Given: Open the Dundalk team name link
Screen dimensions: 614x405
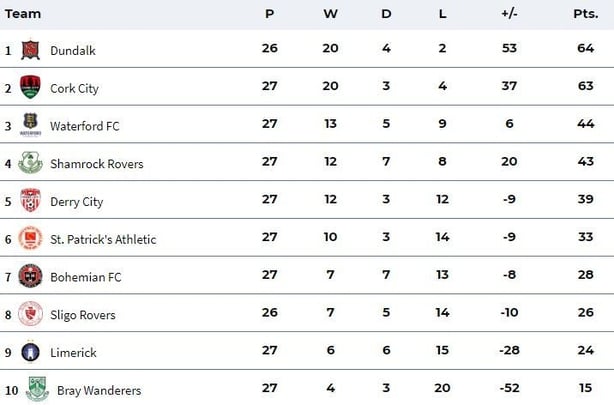Looking at the screenshot, I should [72, 50].
